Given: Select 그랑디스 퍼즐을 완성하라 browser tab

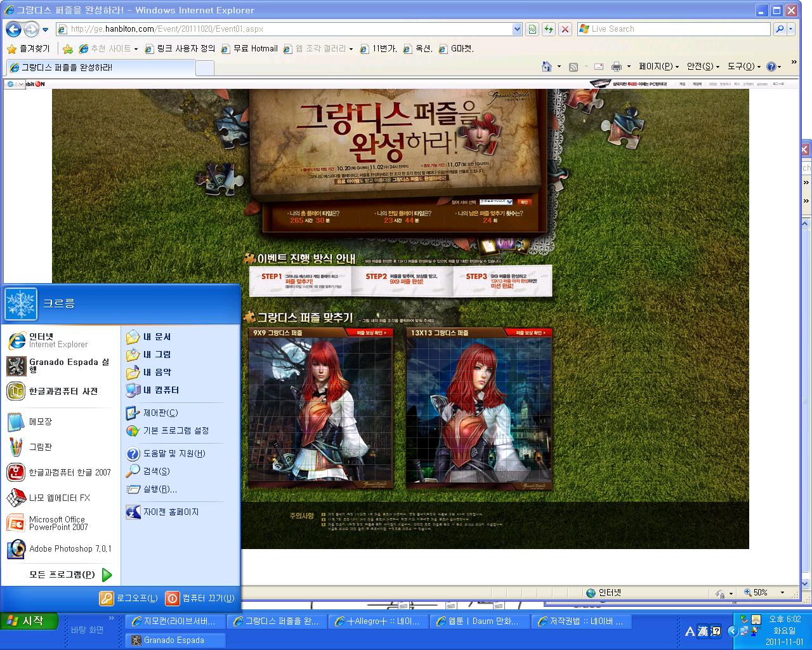Looking at the screenshot, I should tap(100, 67).
